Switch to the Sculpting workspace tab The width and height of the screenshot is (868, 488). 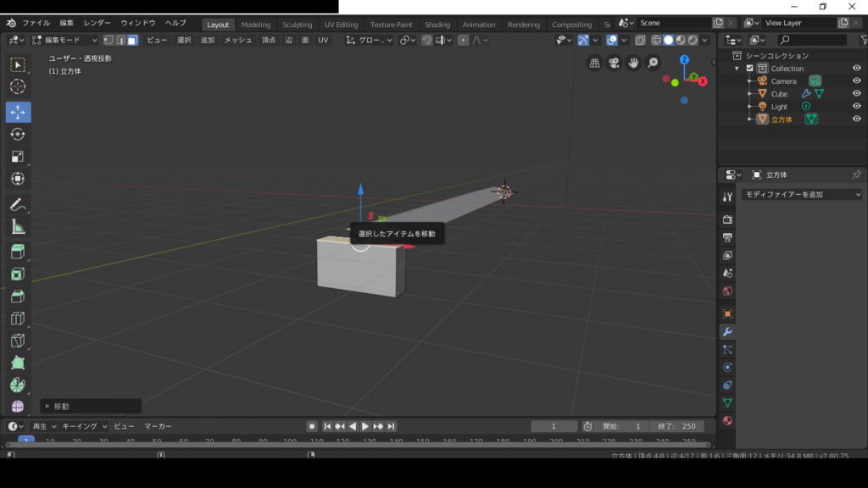(297, 25)
